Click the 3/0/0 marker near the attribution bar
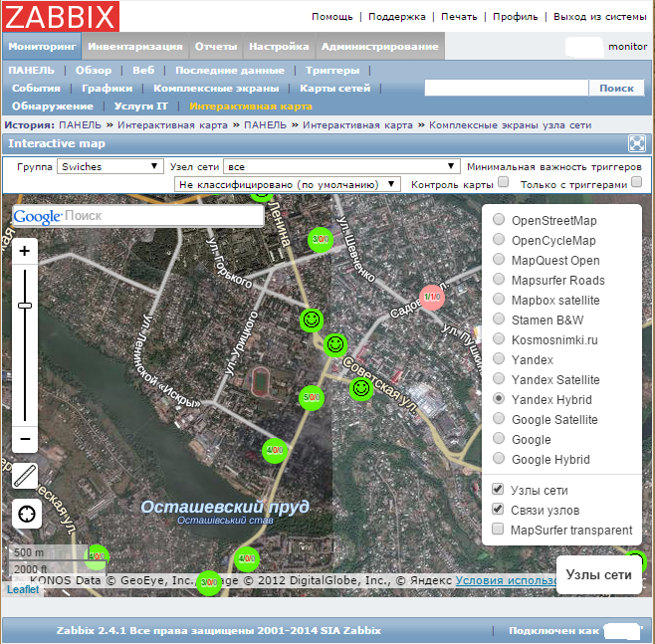The image size is (655, 644). pyautogui.click(x=208, y=582)
